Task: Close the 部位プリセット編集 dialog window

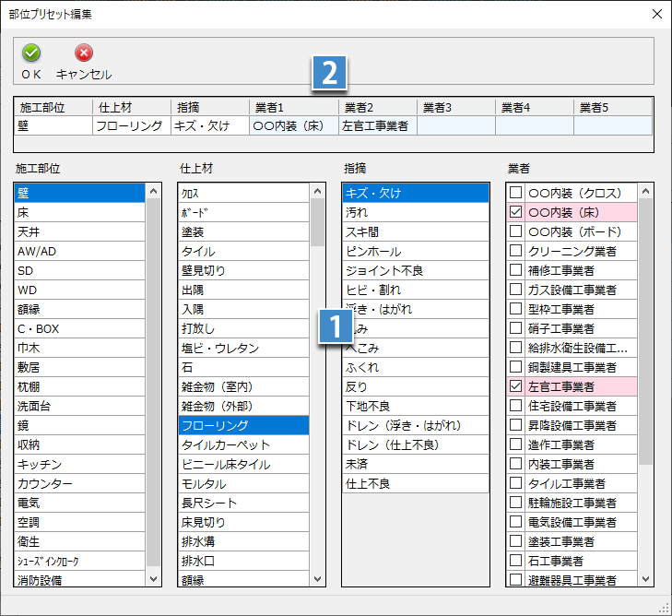Action: 655,14
